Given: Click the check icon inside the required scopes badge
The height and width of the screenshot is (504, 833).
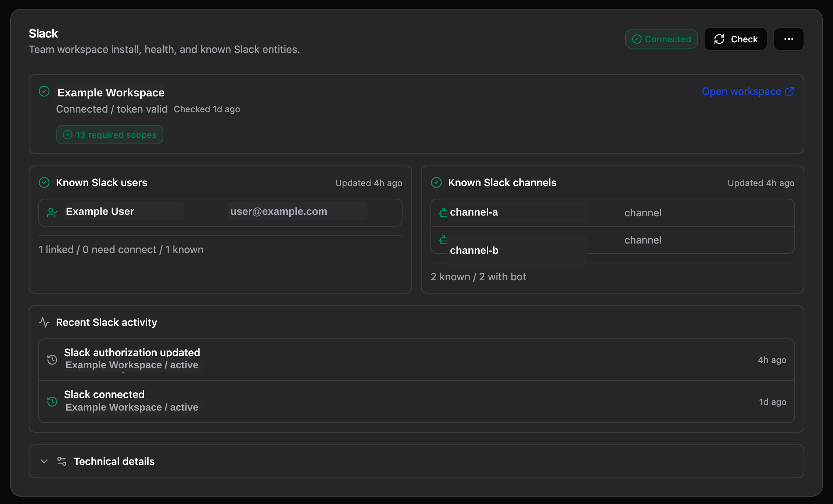Looking at the screenshot, I should 68,135.
